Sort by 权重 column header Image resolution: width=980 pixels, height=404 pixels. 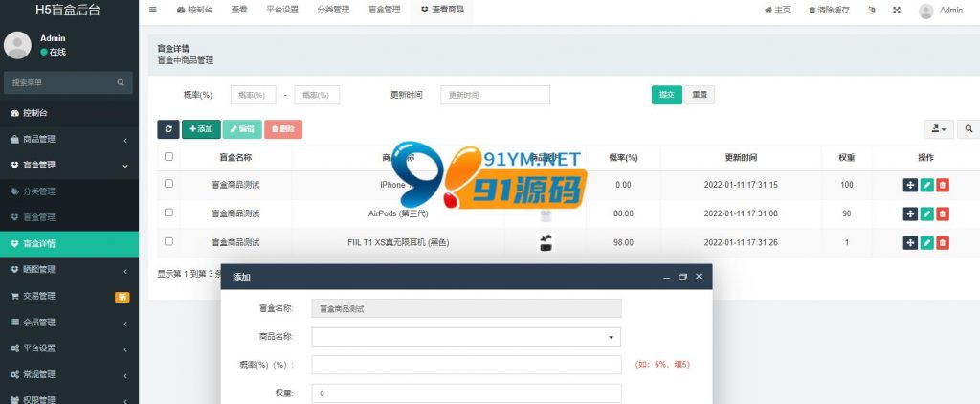pos(847,158)
